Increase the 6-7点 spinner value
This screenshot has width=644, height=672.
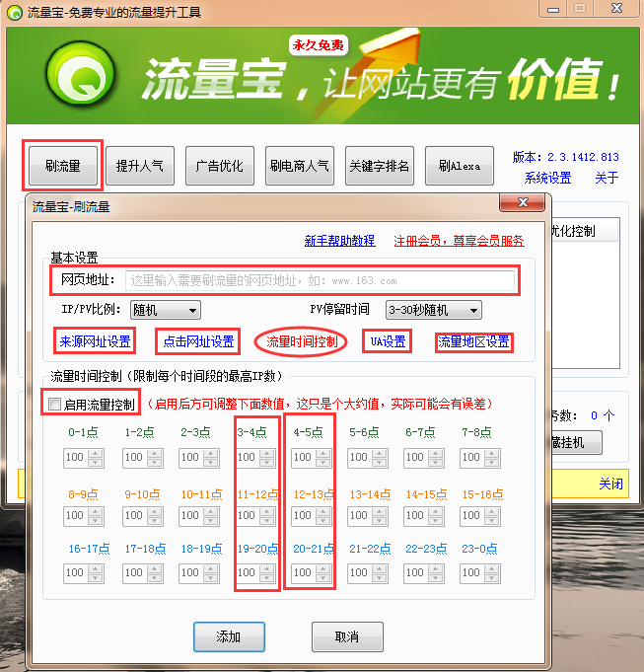[436, 454]
